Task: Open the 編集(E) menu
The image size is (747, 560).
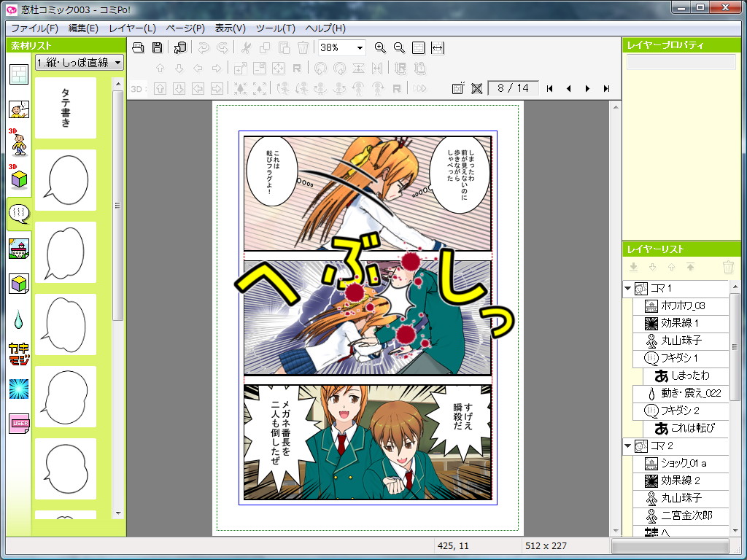Action: coord(83,28)
